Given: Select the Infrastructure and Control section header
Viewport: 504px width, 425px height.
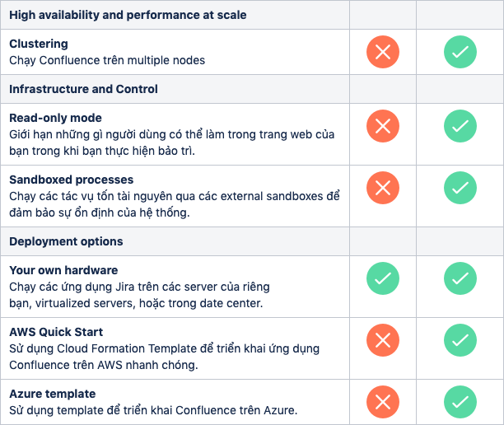Looking at the screenshot, I should point(83,89).
